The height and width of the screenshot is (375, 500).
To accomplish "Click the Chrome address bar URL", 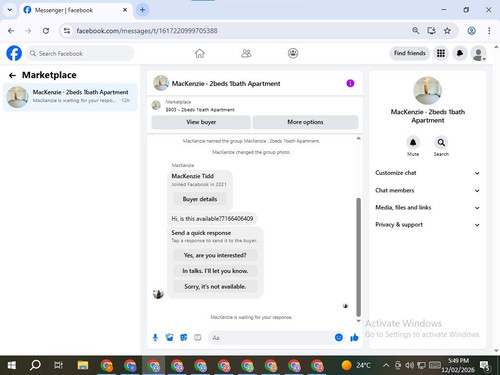I will tap(147, 31).
